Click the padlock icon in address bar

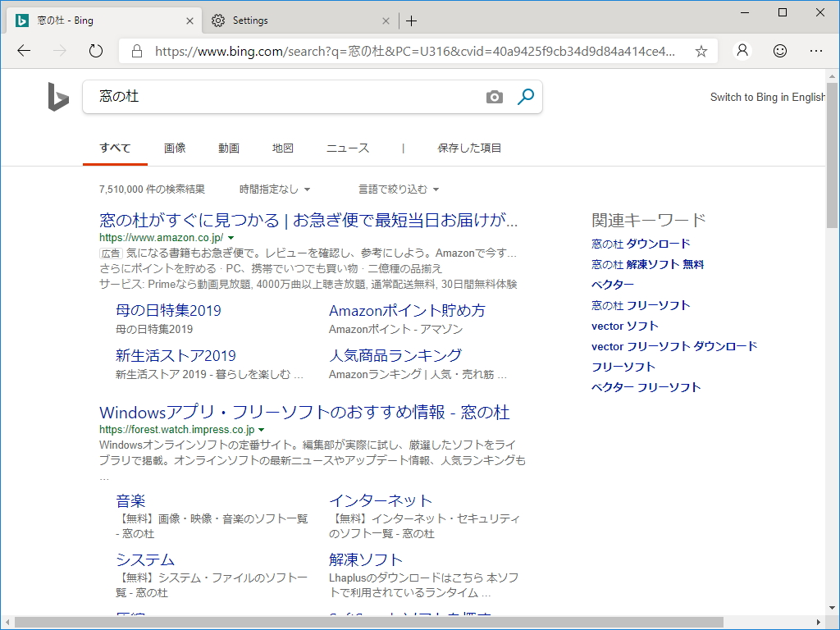coord(136,50)
